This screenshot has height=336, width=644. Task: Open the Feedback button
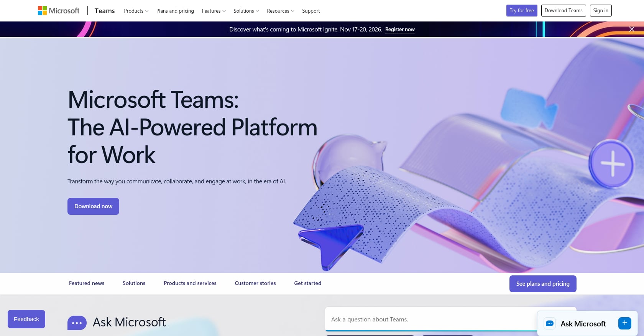coord(26,319)
